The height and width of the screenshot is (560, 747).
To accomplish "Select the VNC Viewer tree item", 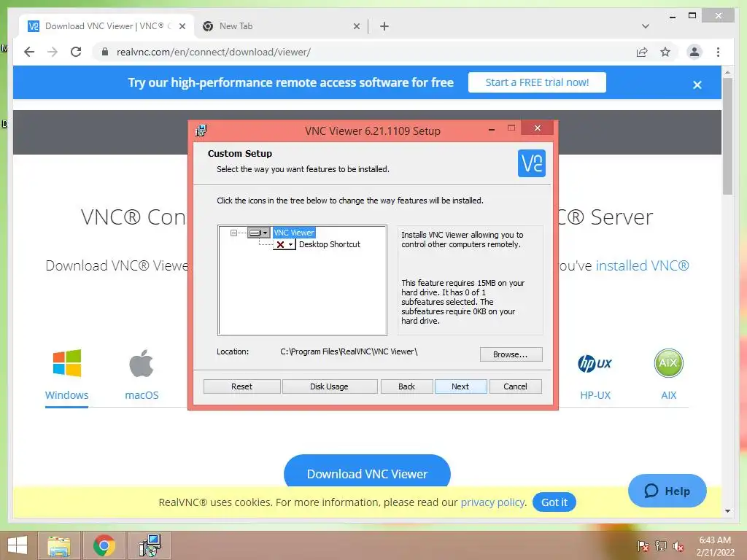I will [293, 233].
